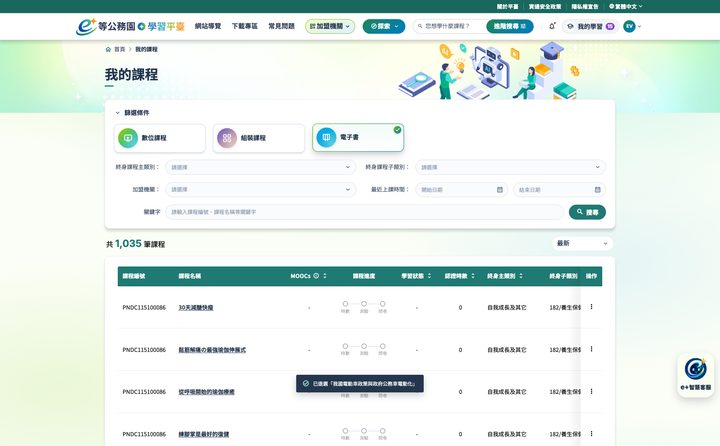Collapse the 篩選條件 section
Screen dimensions: 720x446
point(132,113)
